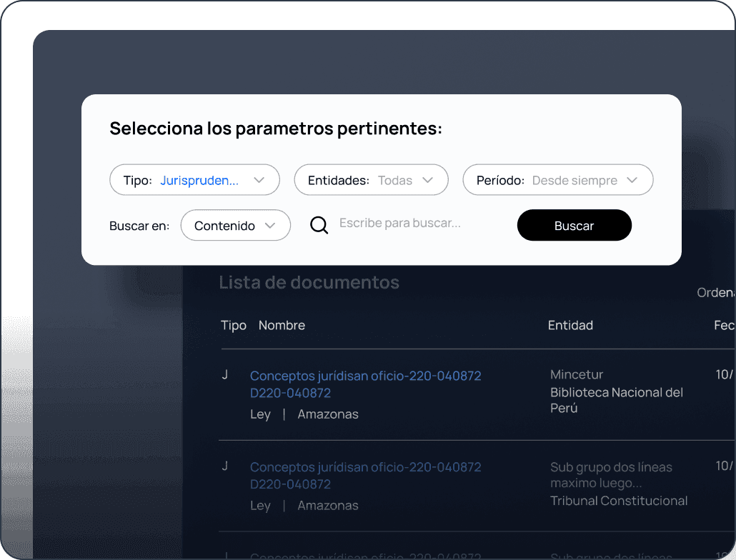Select the Tribunal Constitucional entity text
The image size is (736, 560).
(619, 501)
